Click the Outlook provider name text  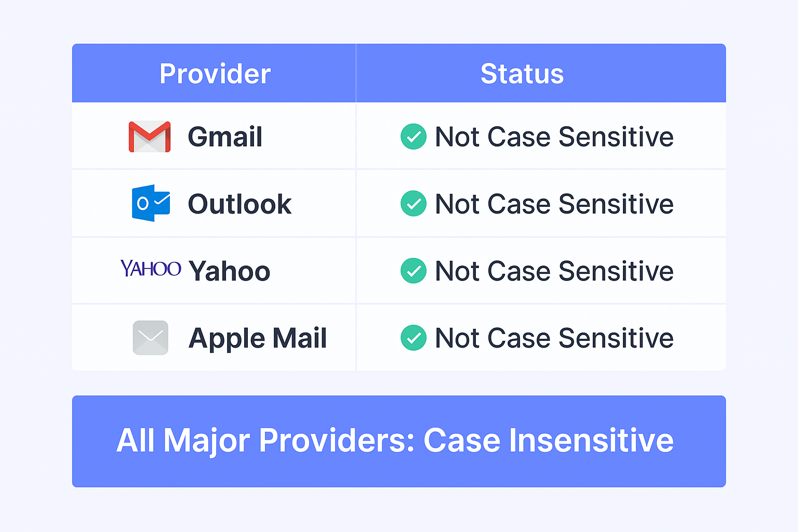(x=240, y=204)
